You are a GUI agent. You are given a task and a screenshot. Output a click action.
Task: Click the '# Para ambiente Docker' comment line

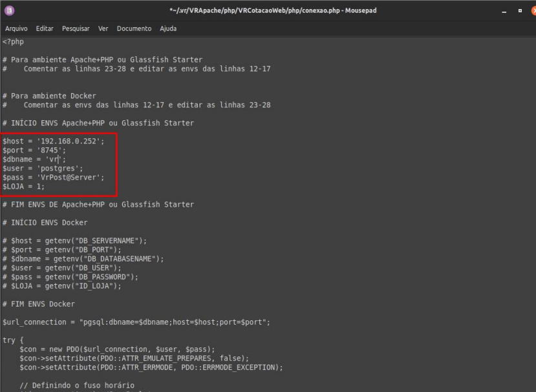(x=49, y=96)
